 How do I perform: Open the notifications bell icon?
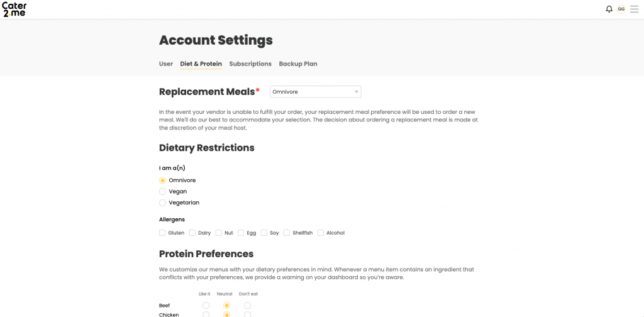click(x=609, y=9)
